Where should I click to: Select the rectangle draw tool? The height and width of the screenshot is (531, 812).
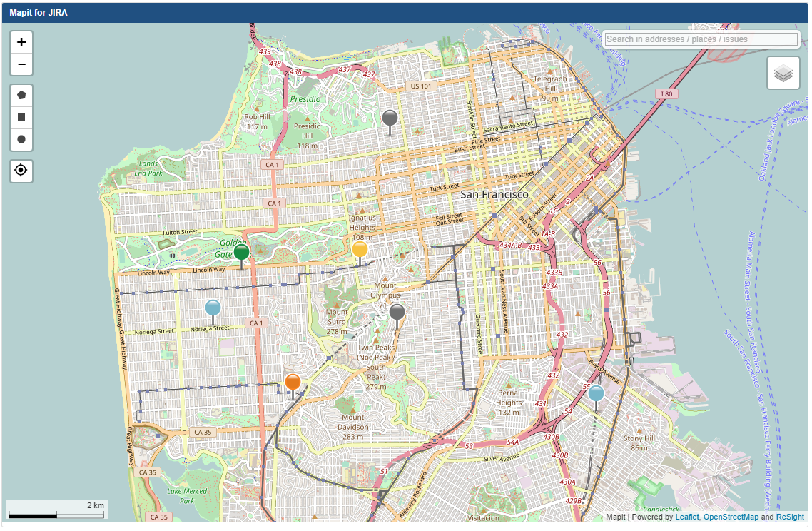click(21, 117)
